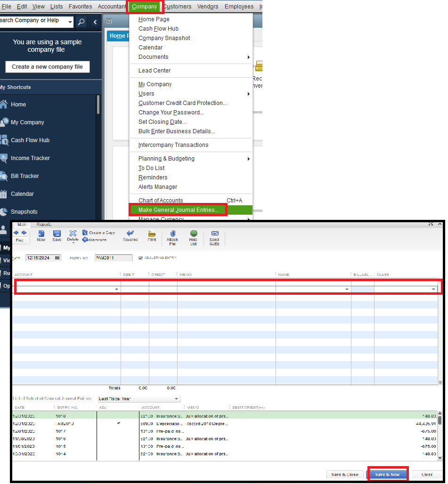Go to previous journal entry arrow

tap(16, 233)
